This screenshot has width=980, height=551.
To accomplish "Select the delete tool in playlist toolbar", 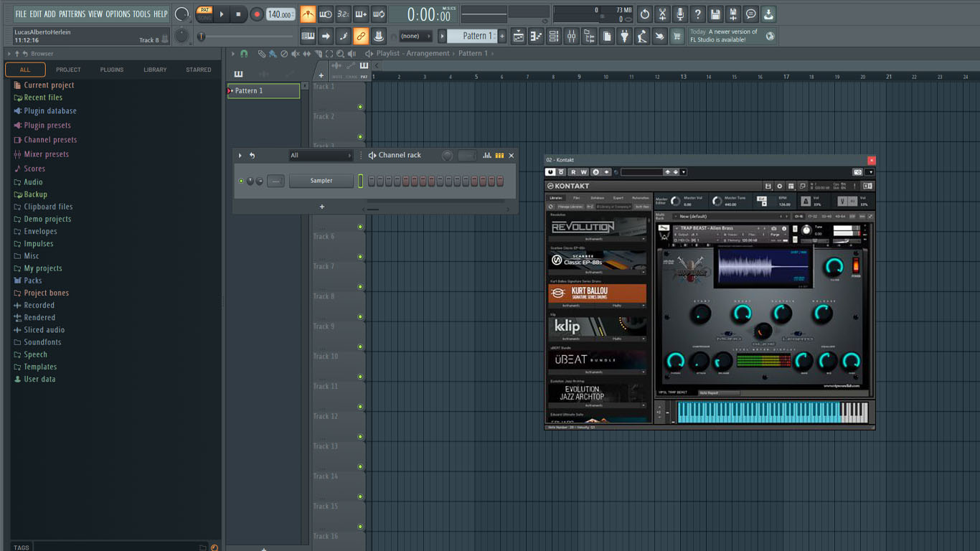I will tap(284, 54).
